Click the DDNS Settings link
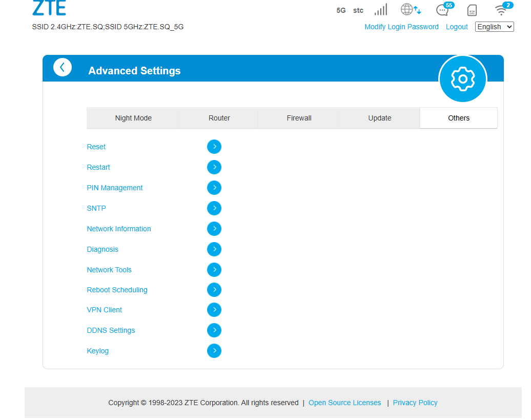 (111, 330)
